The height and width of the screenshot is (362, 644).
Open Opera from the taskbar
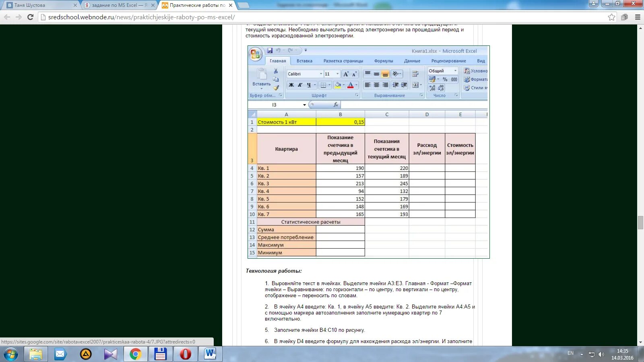pos(185,354)
